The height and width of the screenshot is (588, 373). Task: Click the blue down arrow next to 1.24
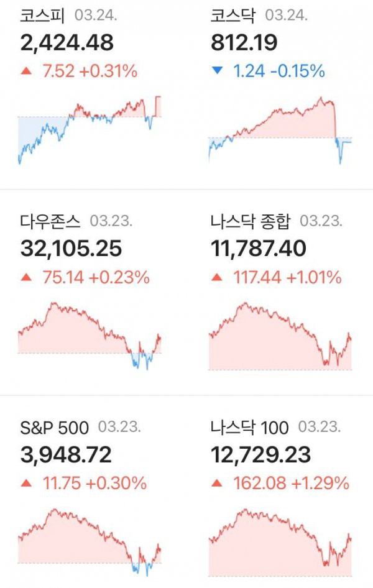tap(217, 70)
